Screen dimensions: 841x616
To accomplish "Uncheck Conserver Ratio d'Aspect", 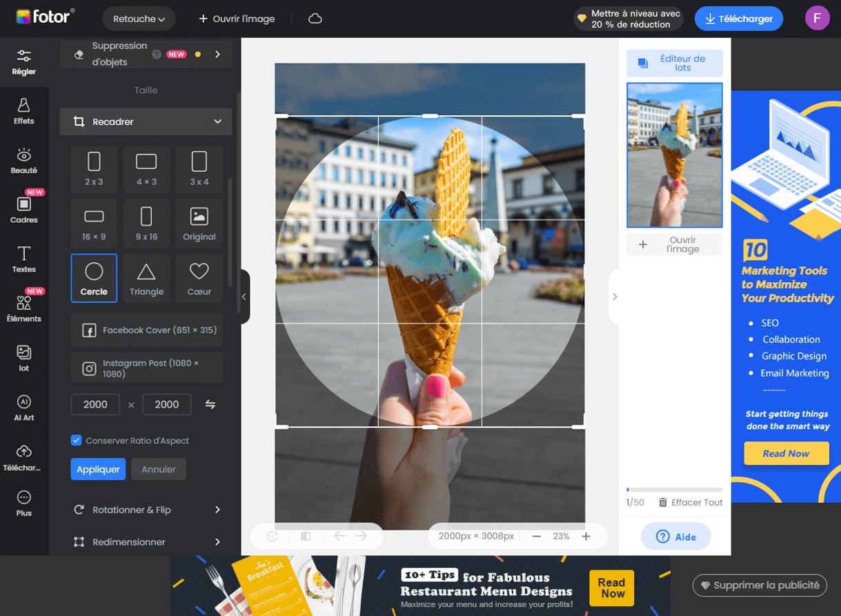I will click(x=75, y=440).
